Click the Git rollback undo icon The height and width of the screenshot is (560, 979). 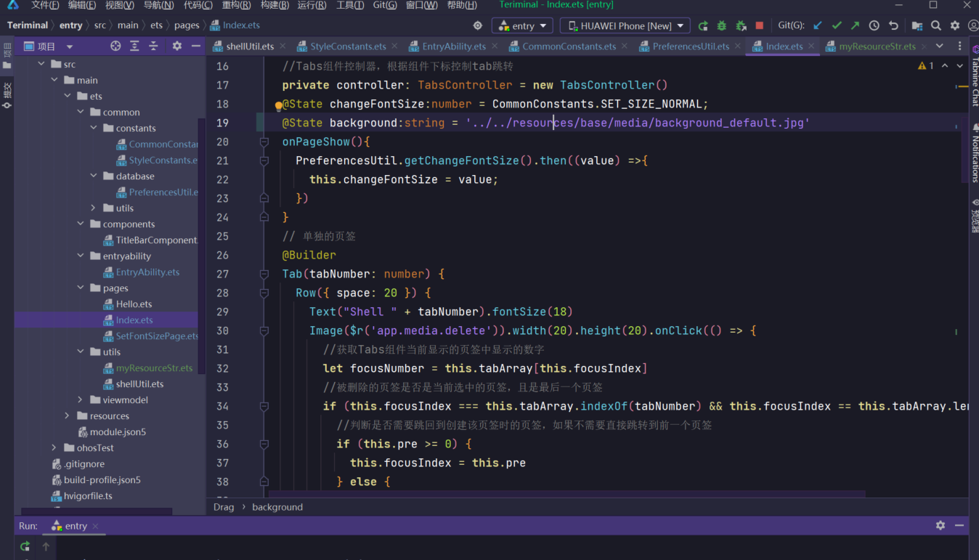pos(893,25)
